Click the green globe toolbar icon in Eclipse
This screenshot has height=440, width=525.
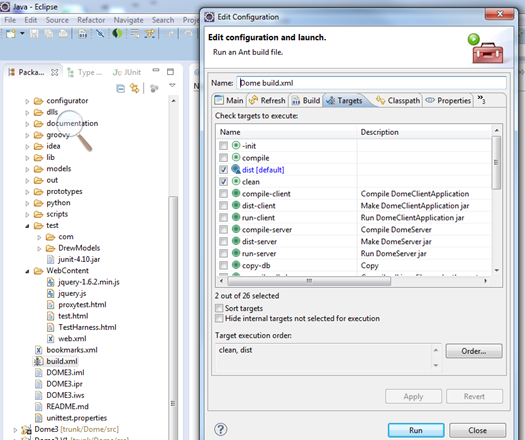pos(117,33)
